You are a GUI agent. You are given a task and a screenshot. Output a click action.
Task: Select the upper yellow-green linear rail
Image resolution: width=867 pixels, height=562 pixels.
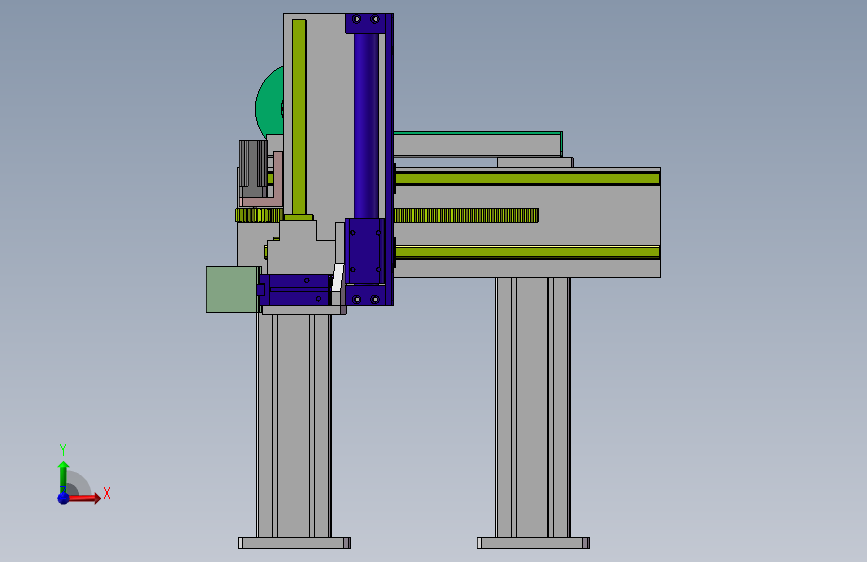[x=527, y=178]
